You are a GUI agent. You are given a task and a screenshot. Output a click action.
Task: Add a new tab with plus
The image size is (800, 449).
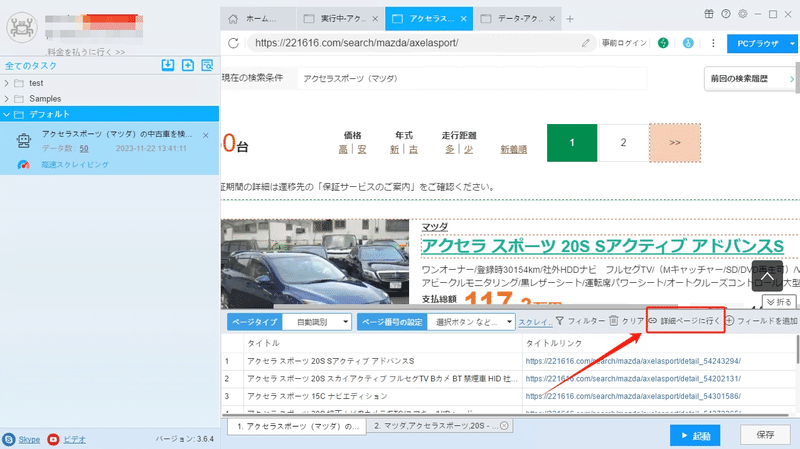(570, 19)
